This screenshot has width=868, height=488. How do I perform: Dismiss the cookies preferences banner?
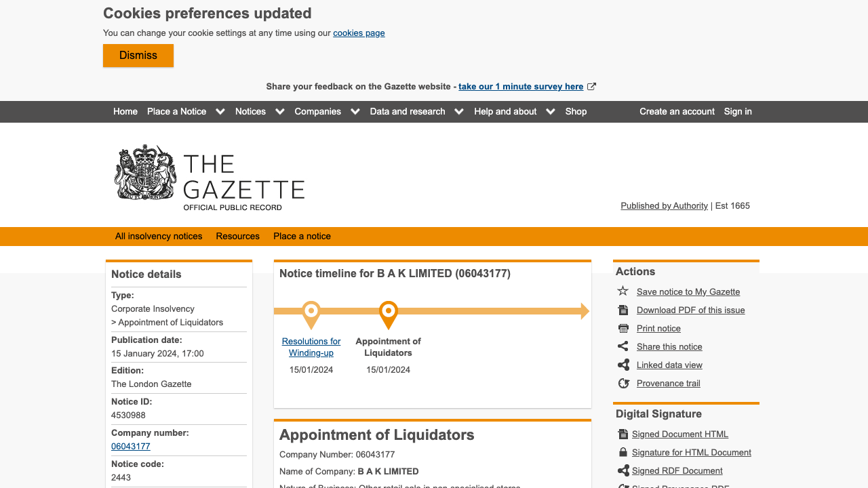pos(138,56)
